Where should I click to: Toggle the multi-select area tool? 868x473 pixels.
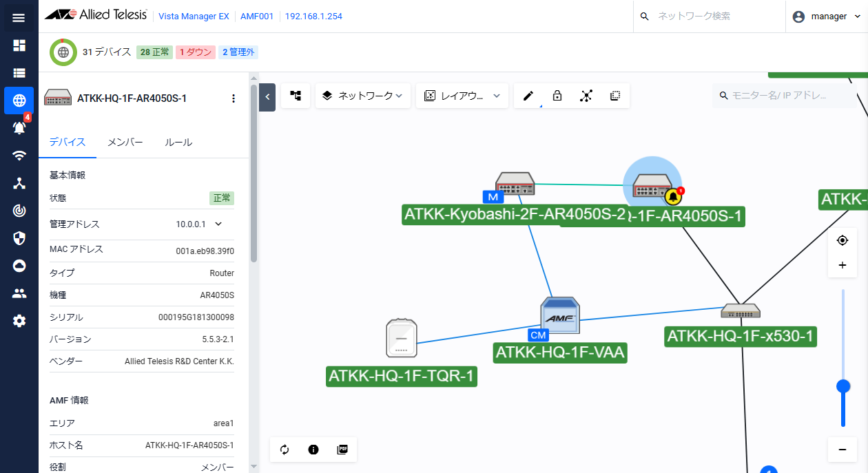point(615,96)
